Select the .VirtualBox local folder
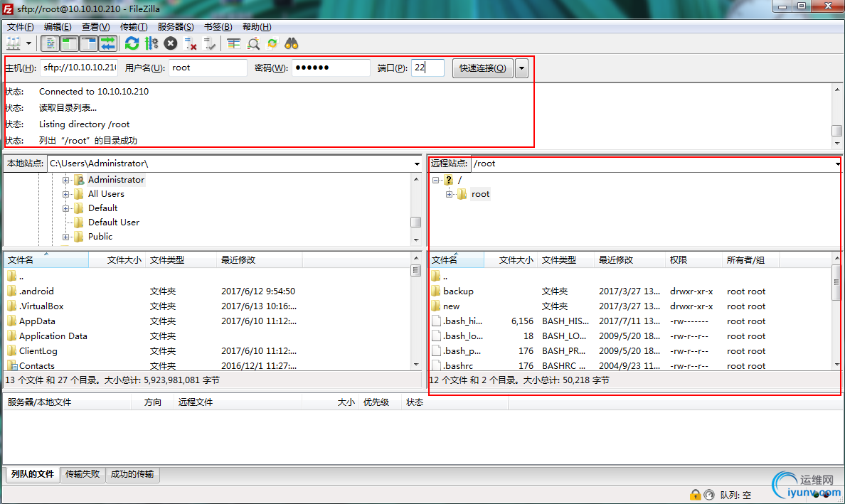845x504 pixels. tap(41, 306)
